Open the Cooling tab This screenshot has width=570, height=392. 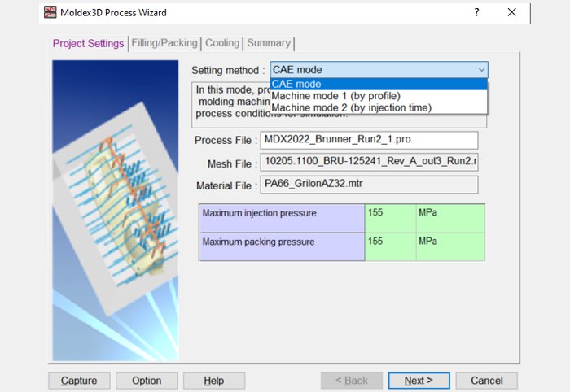click(x=222, y=43)
